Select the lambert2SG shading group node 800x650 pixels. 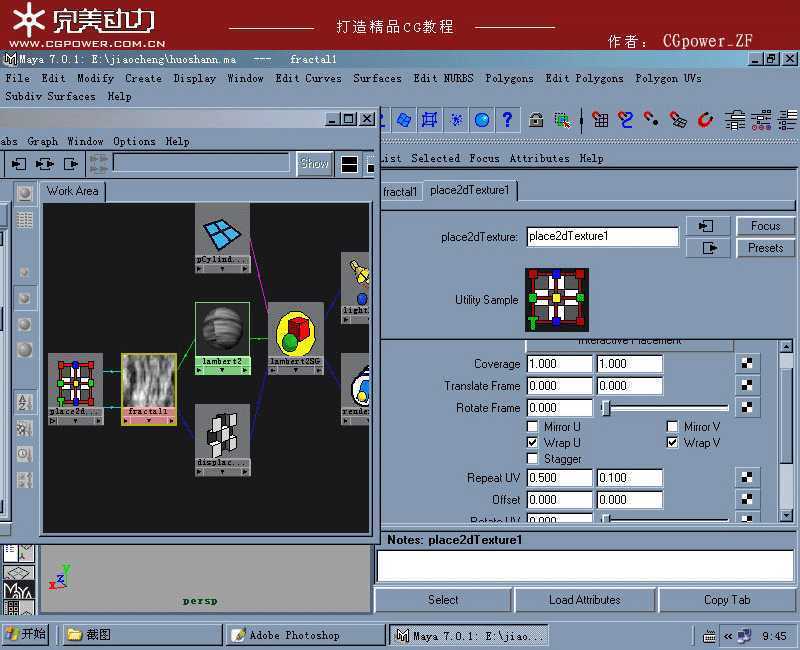(x=295, y=338)
